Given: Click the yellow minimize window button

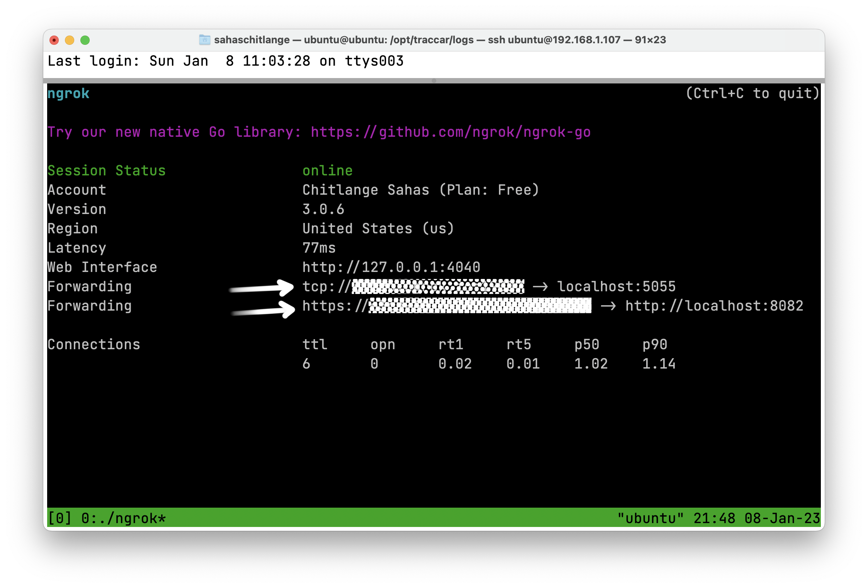Looking at the screenshot, I should click(70, 40).
